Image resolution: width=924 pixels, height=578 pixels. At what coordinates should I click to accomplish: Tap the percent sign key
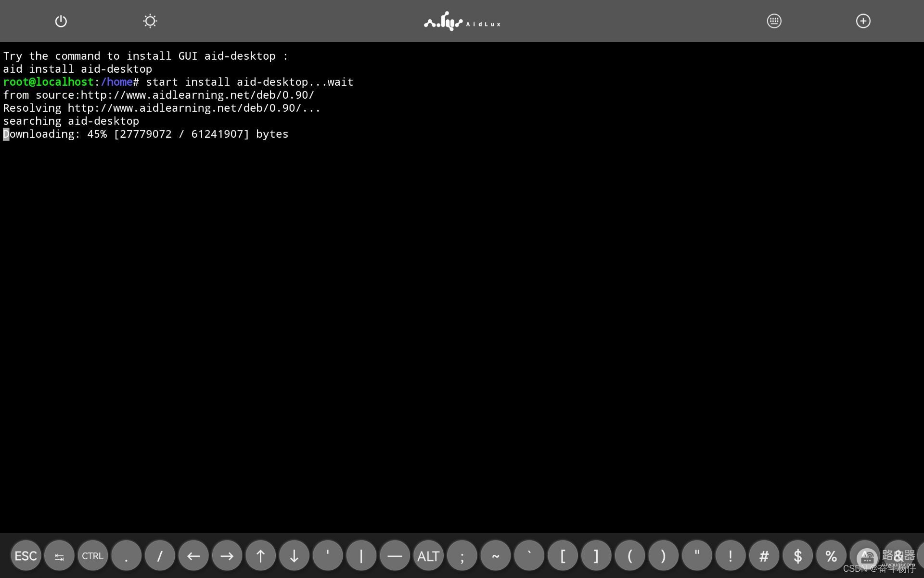(x=831, y=556)
